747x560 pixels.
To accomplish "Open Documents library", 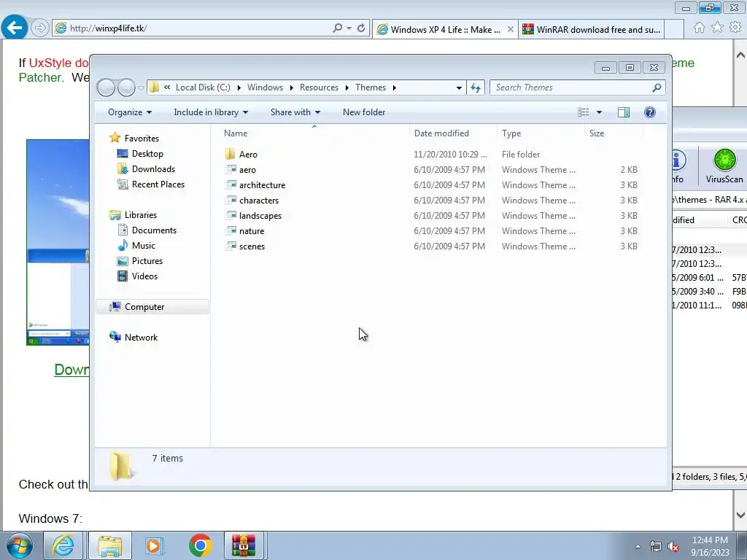I will coord(154,230).
